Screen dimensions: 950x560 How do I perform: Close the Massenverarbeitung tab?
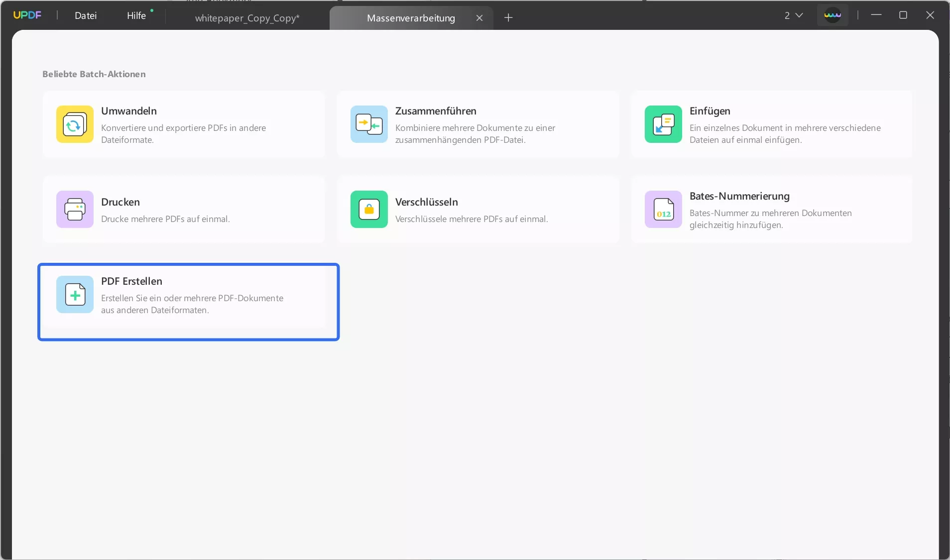tap(479, 18)
